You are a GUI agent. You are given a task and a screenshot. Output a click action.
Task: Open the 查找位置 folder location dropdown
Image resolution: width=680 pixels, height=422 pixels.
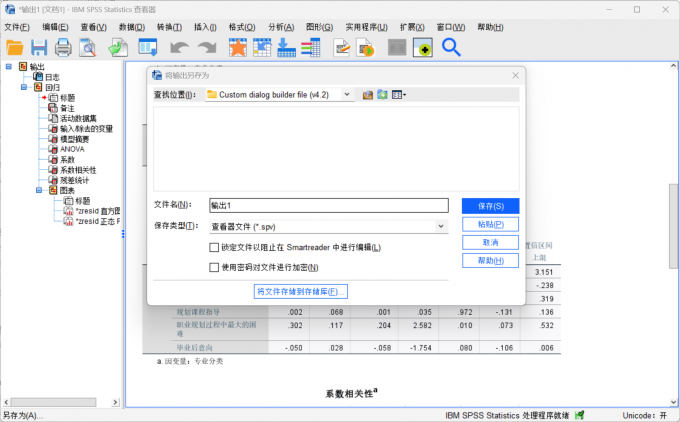point(347,94)
